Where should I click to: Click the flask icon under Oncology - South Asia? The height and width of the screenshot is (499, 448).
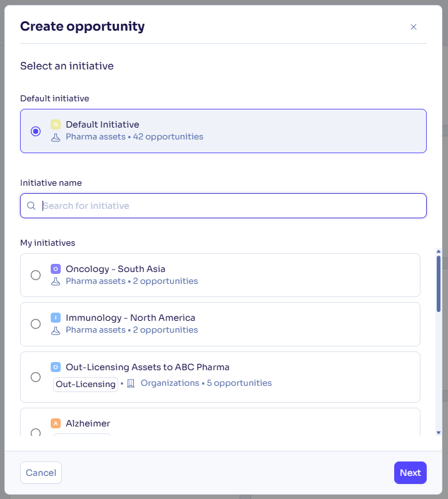click(56, 281)
